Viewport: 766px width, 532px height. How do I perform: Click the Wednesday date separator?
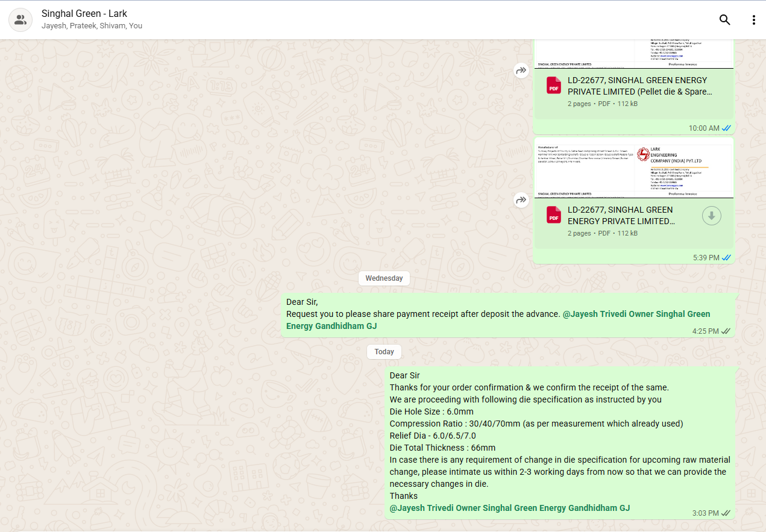384,278
